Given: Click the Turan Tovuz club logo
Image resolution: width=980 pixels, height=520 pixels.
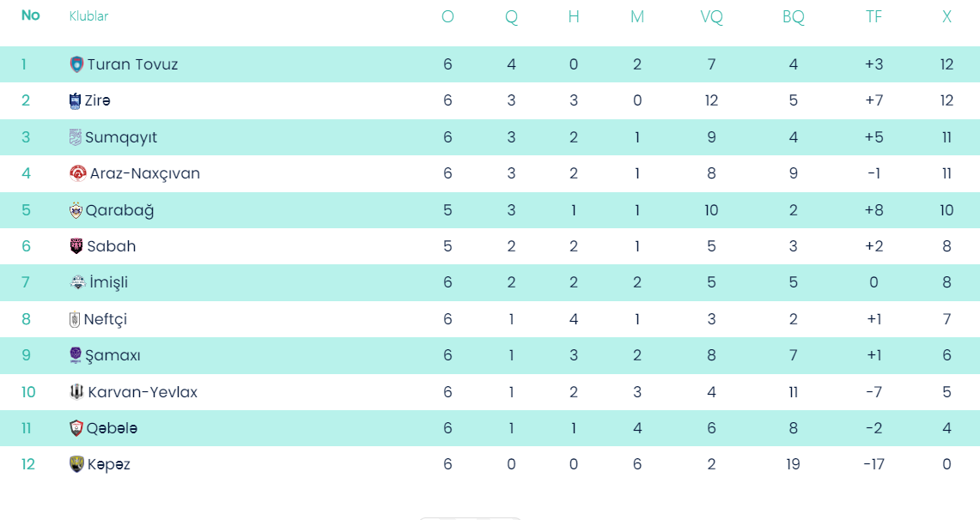Looking at the screenshot, I should [x=76, y=64].
